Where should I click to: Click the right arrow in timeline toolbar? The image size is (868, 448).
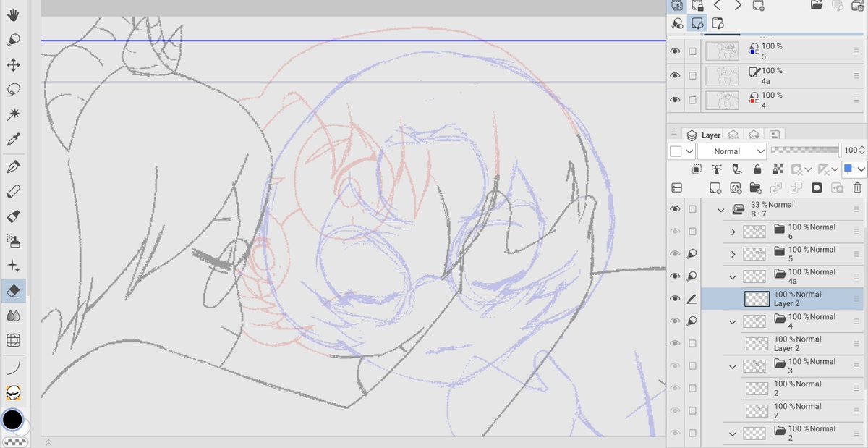pyautogui.click(x=738, y=5)
